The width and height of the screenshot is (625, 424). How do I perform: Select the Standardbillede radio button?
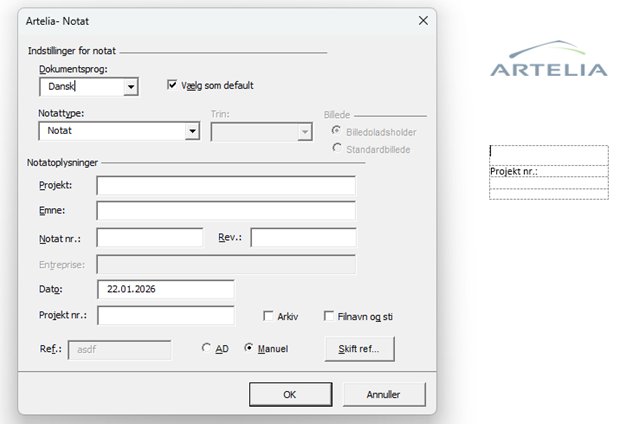click(337, 148)
